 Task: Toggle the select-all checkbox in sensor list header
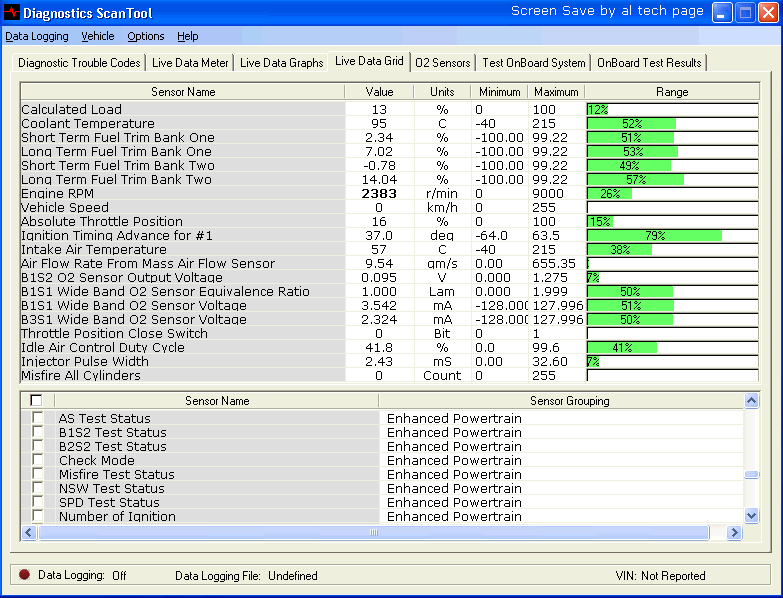point(38,401)
